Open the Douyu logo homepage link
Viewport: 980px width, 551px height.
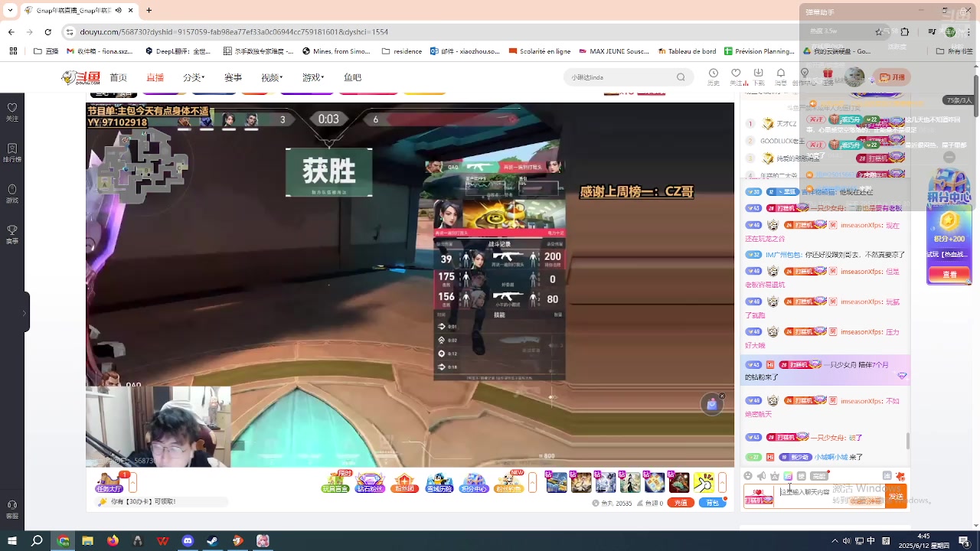point(80,77)
